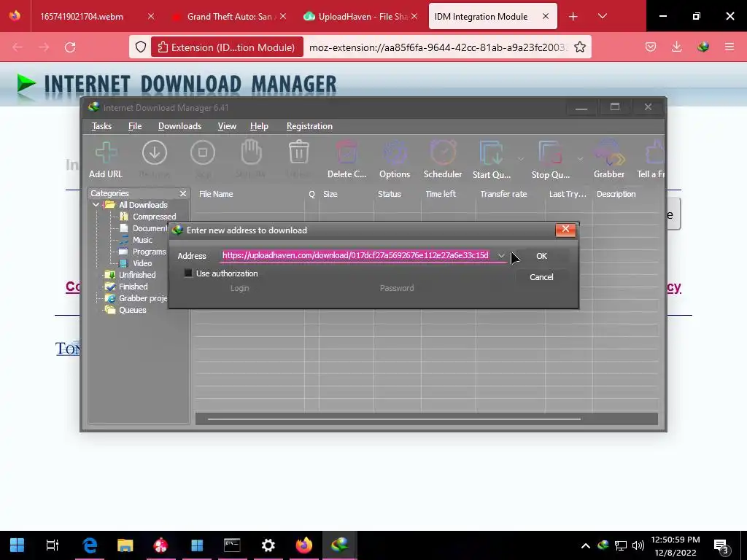The image size is (747, 560).
Task: Open the Downloads menu
Action: coord(179,126)
